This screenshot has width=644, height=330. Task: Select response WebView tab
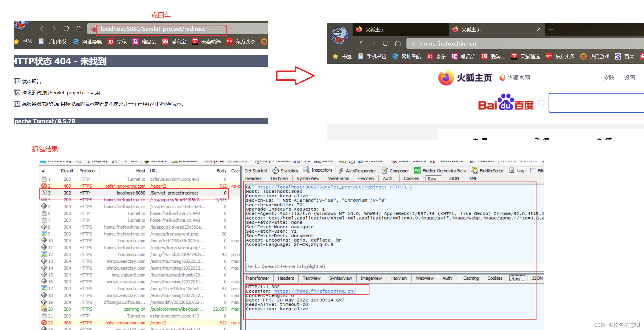click(425, 278)
